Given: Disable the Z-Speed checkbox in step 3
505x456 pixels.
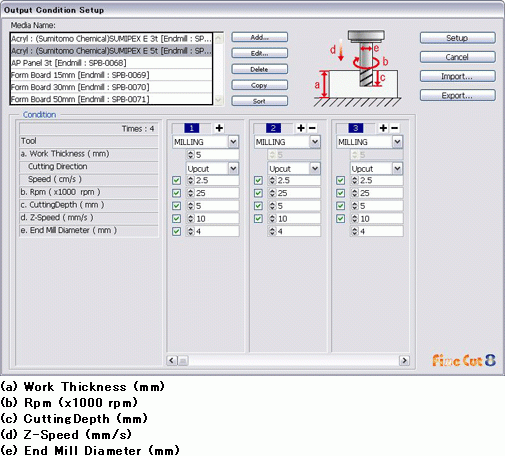Looking at the screenshot, I should point(340,219).
